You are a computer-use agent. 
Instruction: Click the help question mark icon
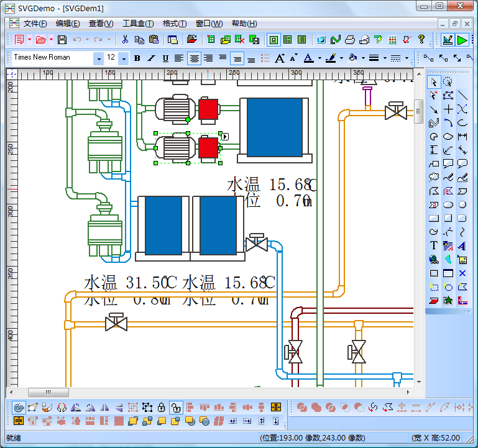pyautogui.click(x=421, y=40)
